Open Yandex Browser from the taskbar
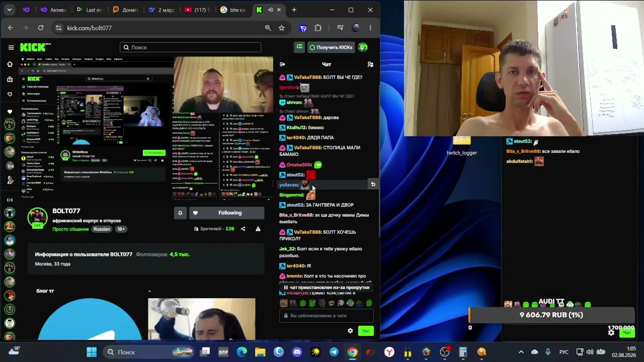Image resolution: width=644 pixels, height=362 pixels. (389, 352)
